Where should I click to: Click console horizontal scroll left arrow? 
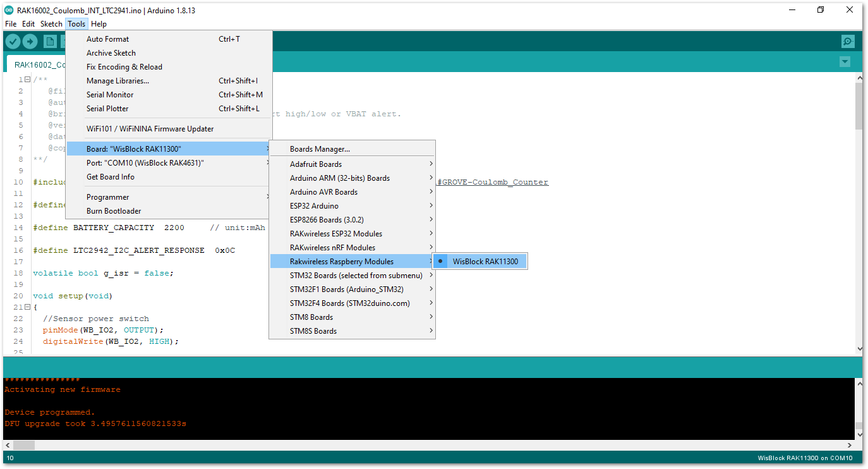pyautogui.click(x=8, y=445)
